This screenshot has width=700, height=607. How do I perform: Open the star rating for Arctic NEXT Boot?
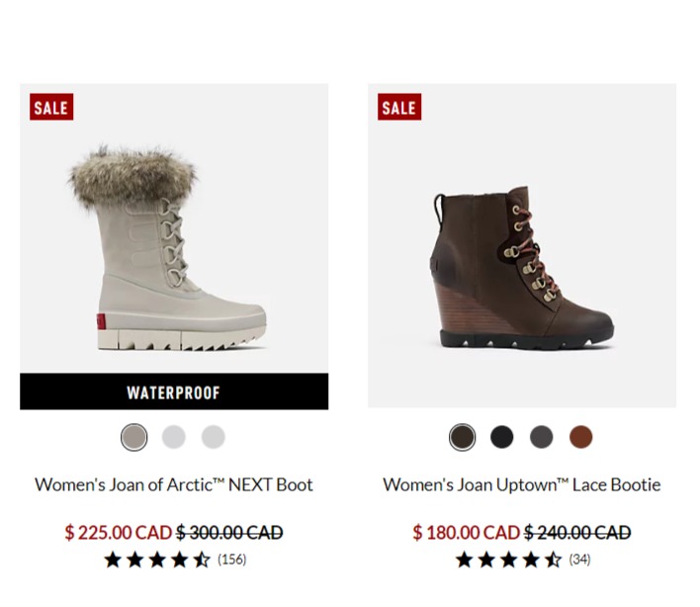coord(157,560)
